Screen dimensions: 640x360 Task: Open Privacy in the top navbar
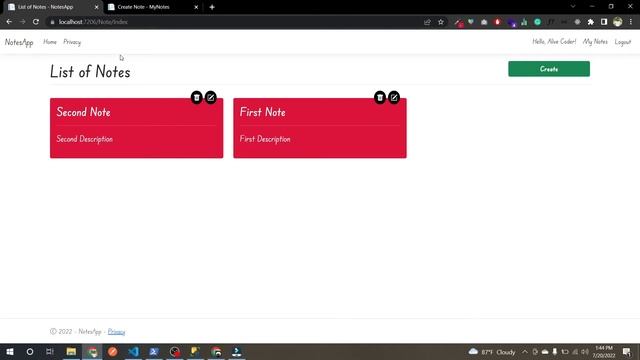point(72,42)
